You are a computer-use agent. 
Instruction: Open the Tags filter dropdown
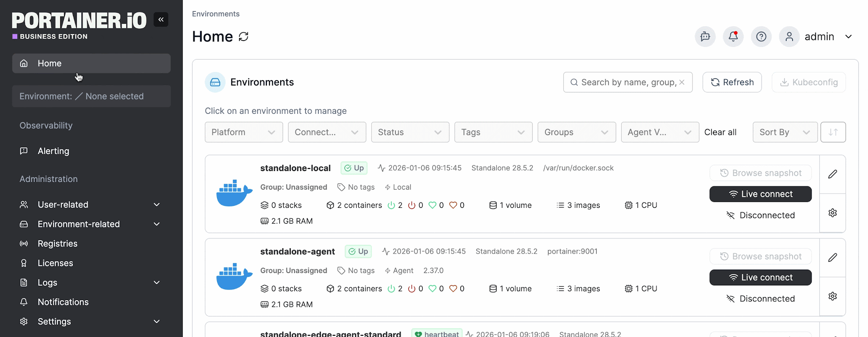[493, 132]
